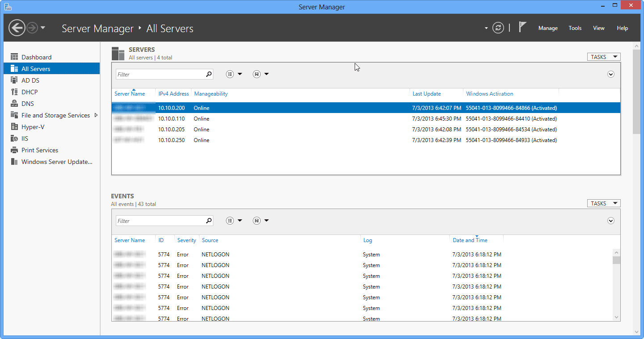Screen dimensions: 644x339
Task: Select Dashboard in the sidebar
Action: [x=52, y=57]
